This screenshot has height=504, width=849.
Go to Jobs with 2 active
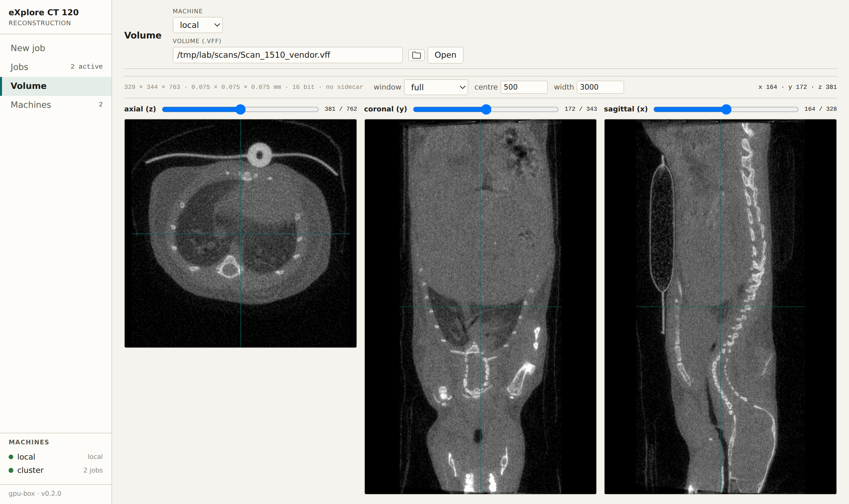56,67
